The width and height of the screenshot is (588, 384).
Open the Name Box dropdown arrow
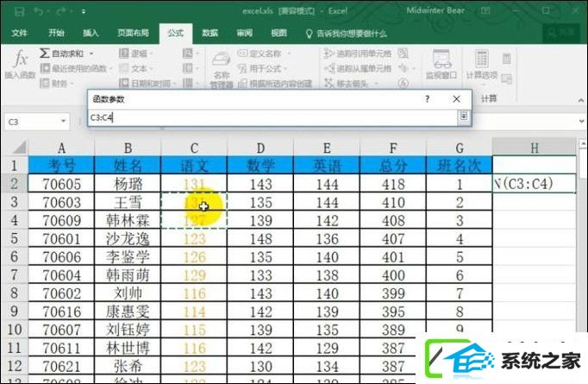[x=64, y=122]
